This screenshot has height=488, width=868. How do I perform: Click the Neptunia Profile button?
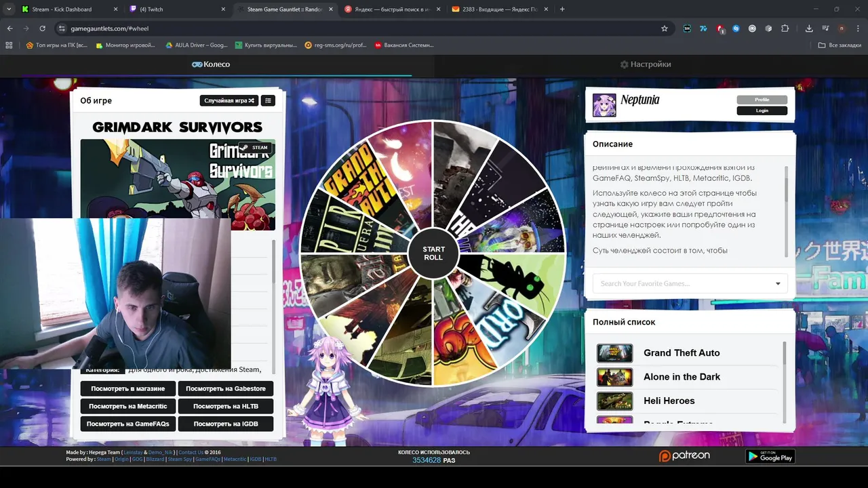(x=762, y=100)
